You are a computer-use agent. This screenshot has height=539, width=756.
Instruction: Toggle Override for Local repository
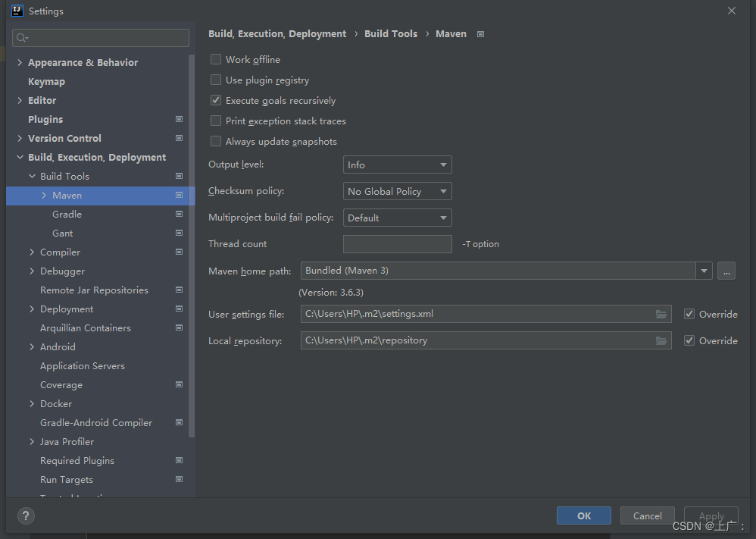(689, 340)
